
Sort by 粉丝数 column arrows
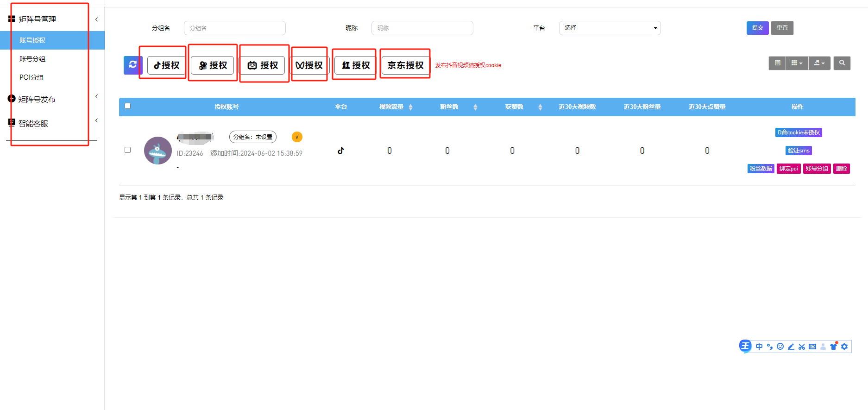tap(475, 107)
